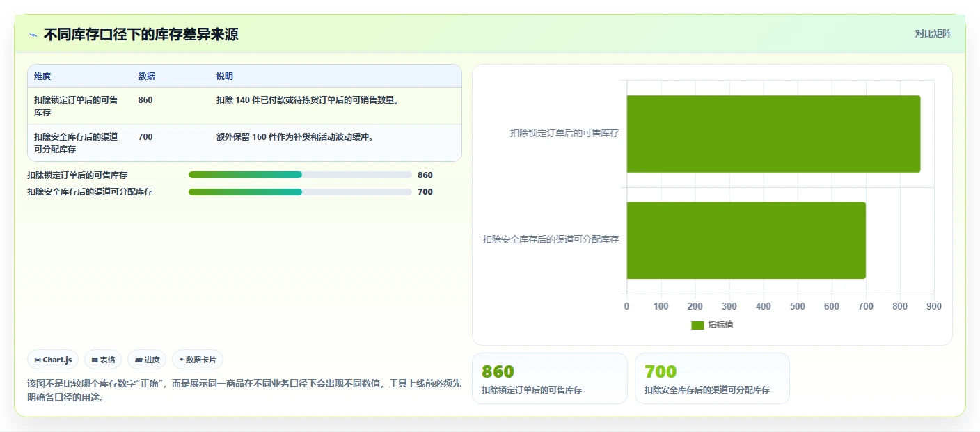Click the chart bar for 扣除安全库存后的渠道可分配库存
The width and height of the screenshot is (980, 432).
click(x=746, y=241)
